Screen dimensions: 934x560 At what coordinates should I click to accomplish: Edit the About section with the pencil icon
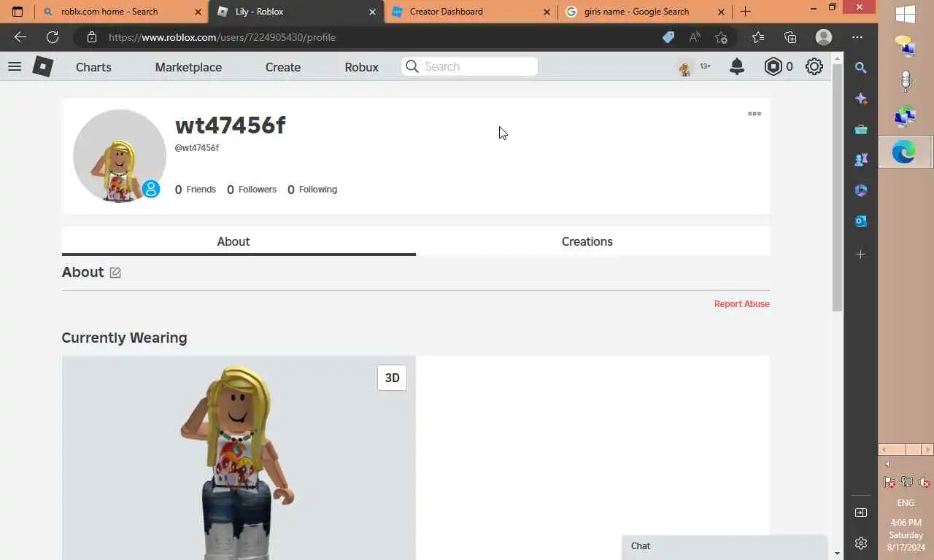pyautogui.click(x=115, y=273)
